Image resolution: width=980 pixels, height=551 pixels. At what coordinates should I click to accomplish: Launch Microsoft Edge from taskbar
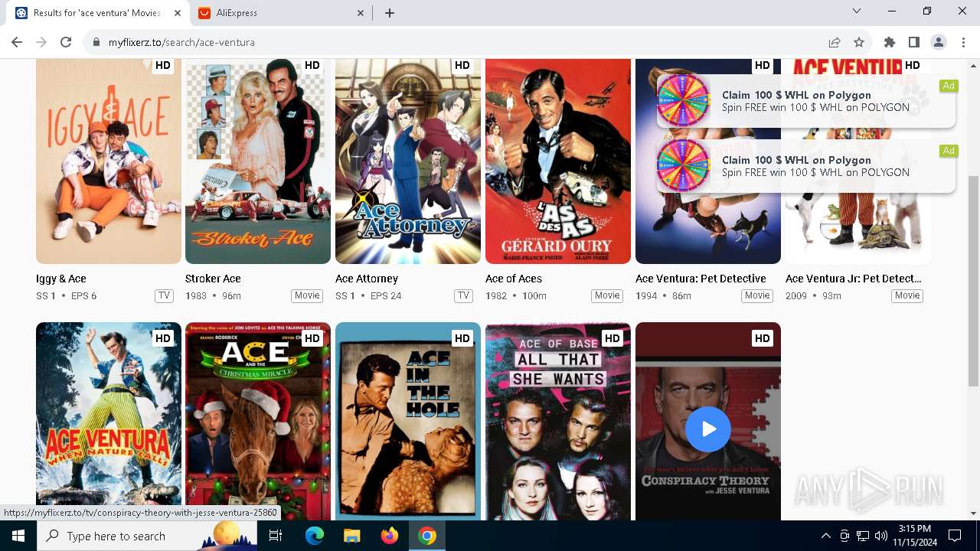click(315, 536)
